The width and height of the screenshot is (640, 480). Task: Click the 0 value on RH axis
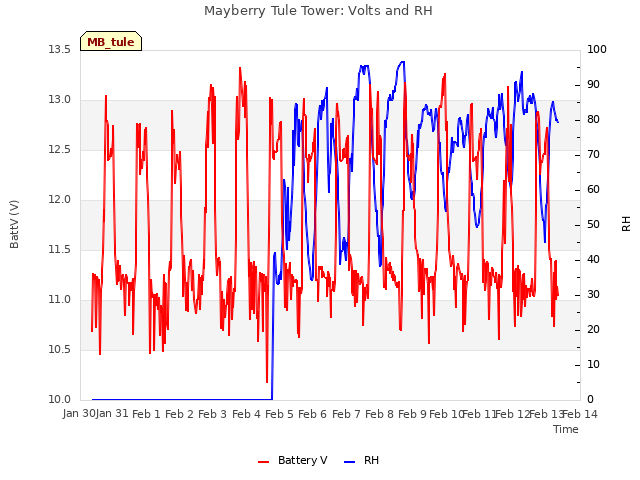click(590, 400)
